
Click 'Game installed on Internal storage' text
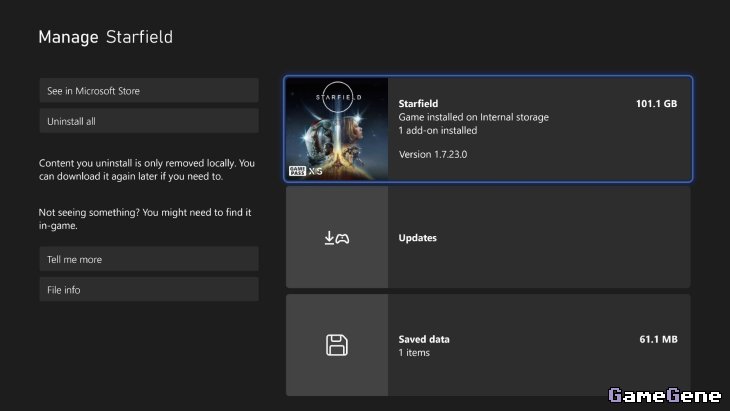tap(473, 117)
